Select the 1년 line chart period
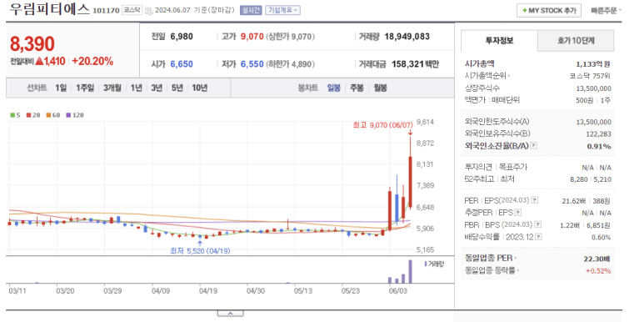Viewport: 644px width, 322px height. pyautogui.click(x=136, y=88)
